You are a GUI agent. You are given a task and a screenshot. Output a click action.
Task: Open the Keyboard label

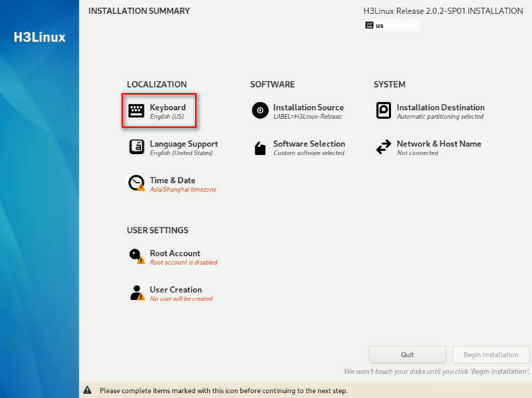tap(168, 108)
